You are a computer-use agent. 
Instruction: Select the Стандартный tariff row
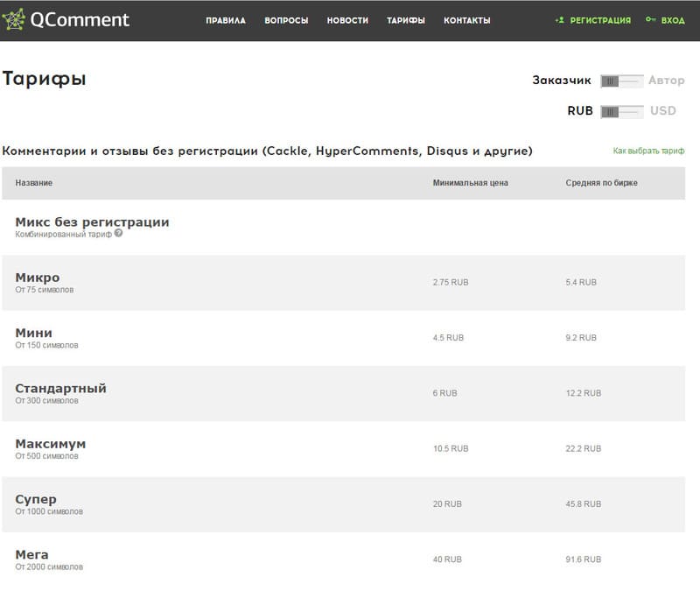(x=60, y=388)
